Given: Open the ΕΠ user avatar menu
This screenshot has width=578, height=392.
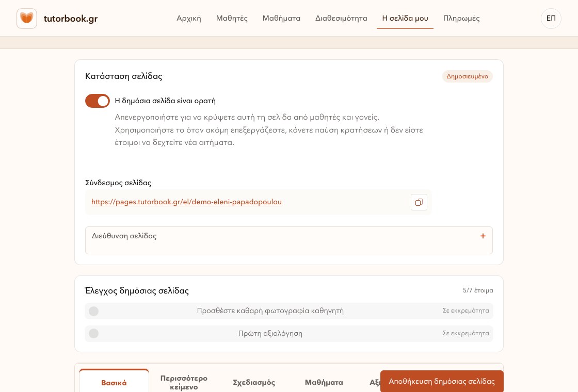Looking at the screenshot, I should click(551, 19).
